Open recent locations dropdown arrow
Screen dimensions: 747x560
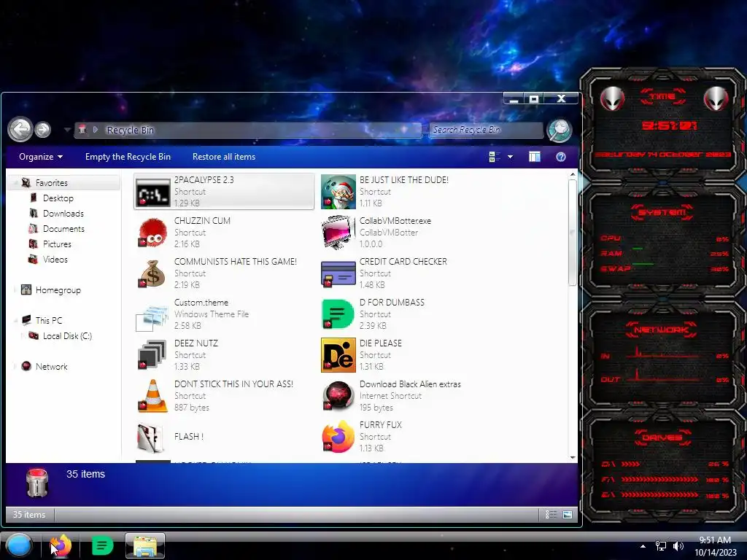coord(67,130)
